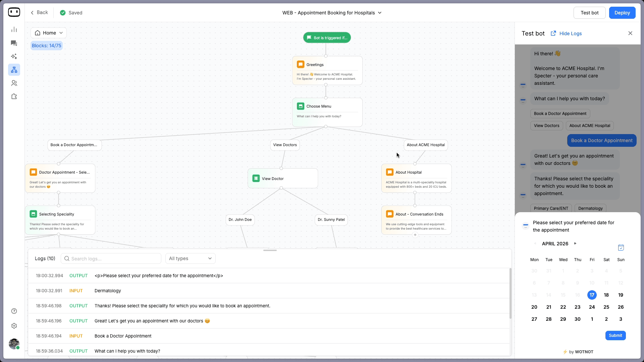Screen dimensions: 644x362
Task: Open the integrations puzzle sidebar icon
Action: pos(14,97)
